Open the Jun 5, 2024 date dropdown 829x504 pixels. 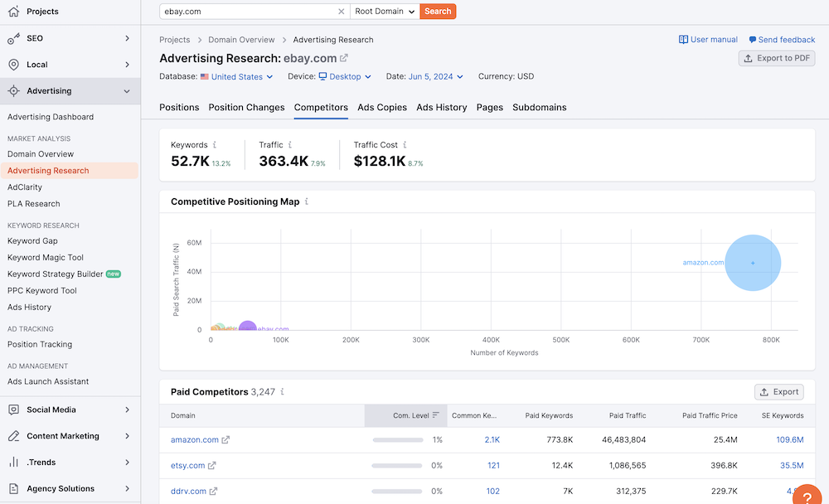[436, 77]
